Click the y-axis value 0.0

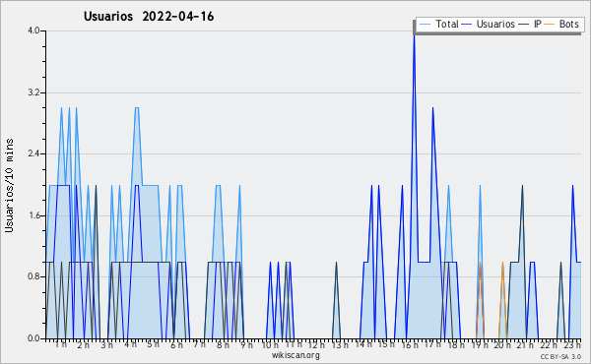33,338
